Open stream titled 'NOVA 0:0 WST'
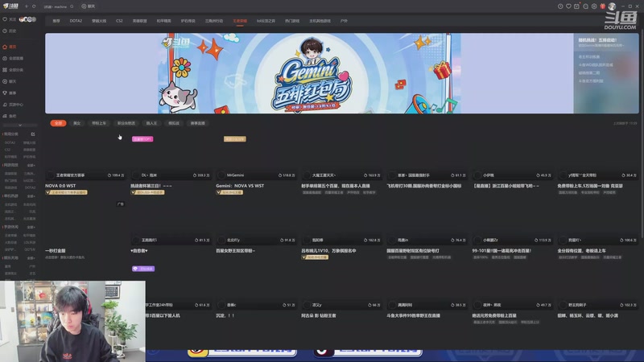The width and height of the screenshot is (644, 362). pos(60,186)
